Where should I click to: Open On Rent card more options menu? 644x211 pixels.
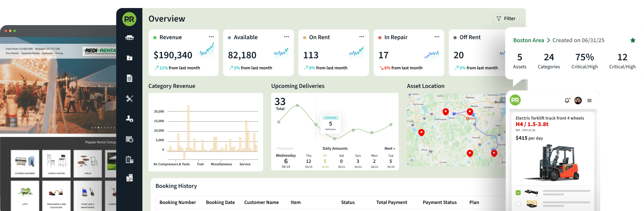(x=362, y=37)
